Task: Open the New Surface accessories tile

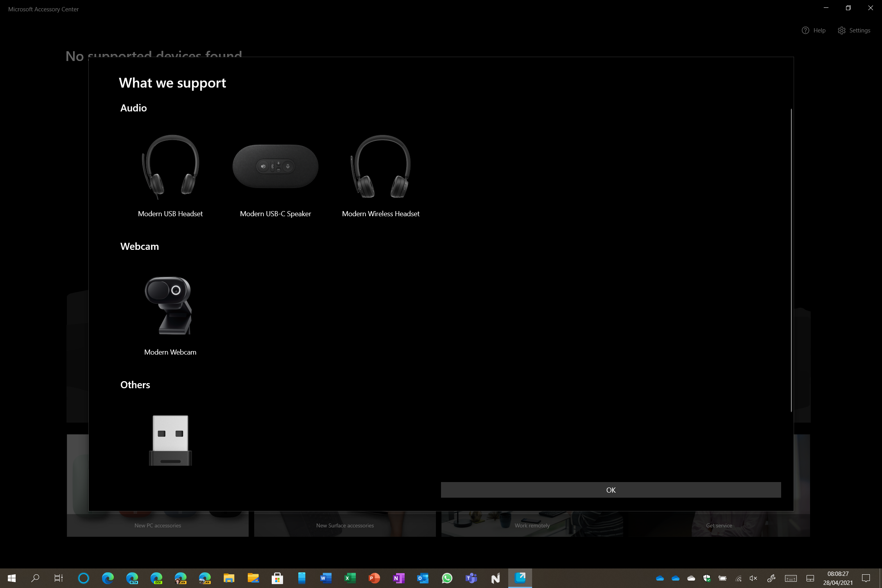Action: (345, 525)
